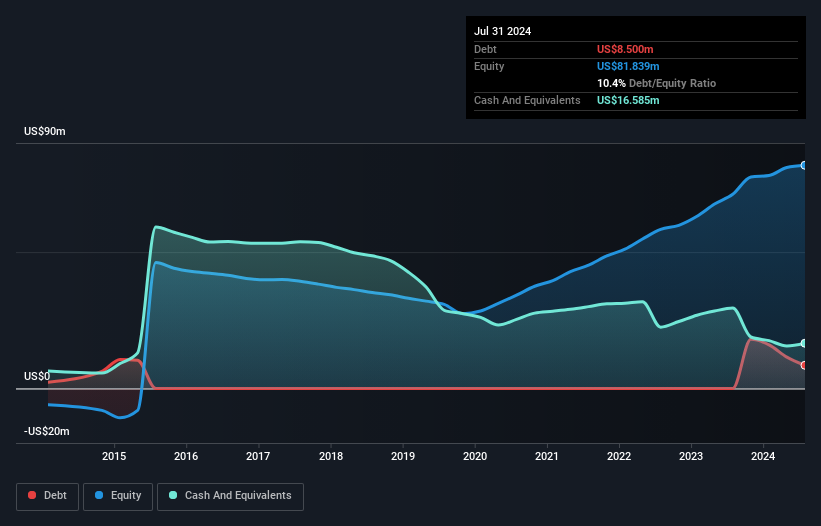
Task: Click the 2019 x-axis label
Action: pos(403,456)
